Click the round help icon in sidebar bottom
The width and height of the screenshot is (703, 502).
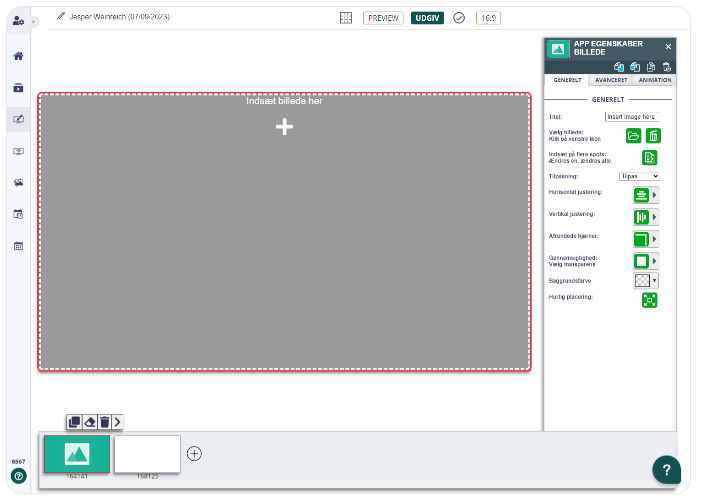tap(18, 476)
